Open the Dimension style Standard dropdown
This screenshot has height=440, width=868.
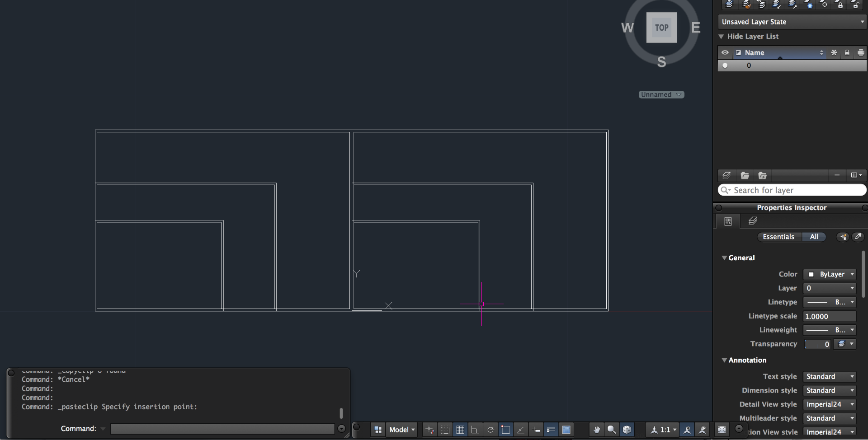click(830, 391)
